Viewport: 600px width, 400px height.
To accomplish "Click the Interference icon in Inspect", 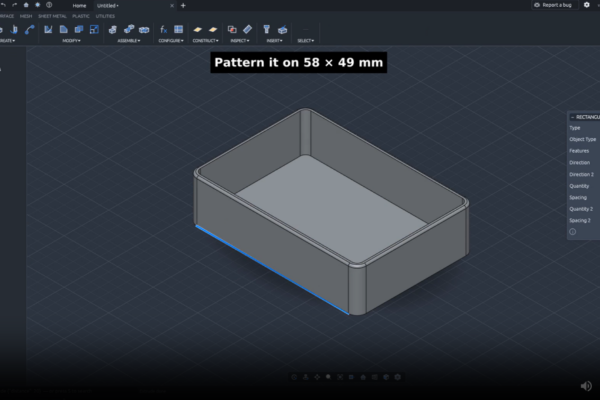I will [x=232, y=29].
